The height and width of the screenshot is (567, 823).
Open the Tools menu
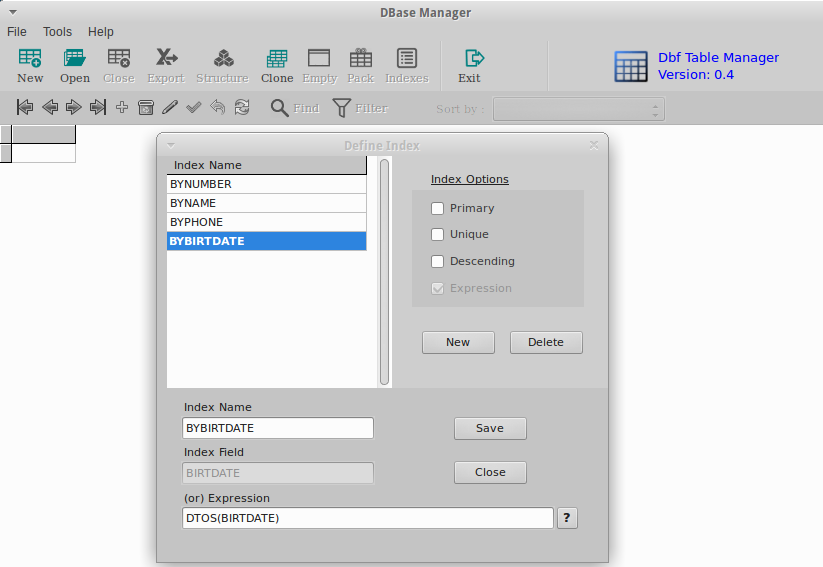tap(57, 32)
